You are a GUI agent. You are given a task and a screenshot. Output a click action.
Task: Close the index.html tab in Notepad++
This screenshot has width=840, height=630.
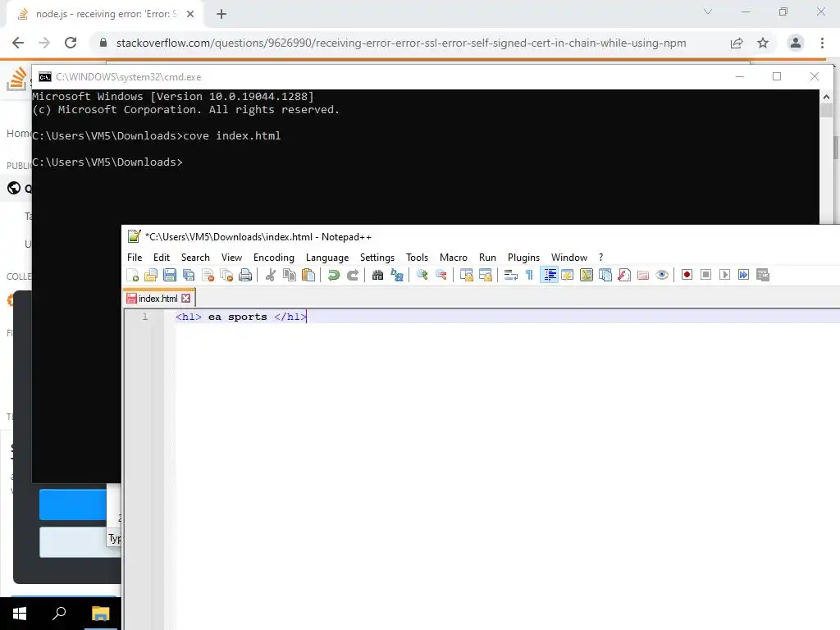click(x=186, y=299)
